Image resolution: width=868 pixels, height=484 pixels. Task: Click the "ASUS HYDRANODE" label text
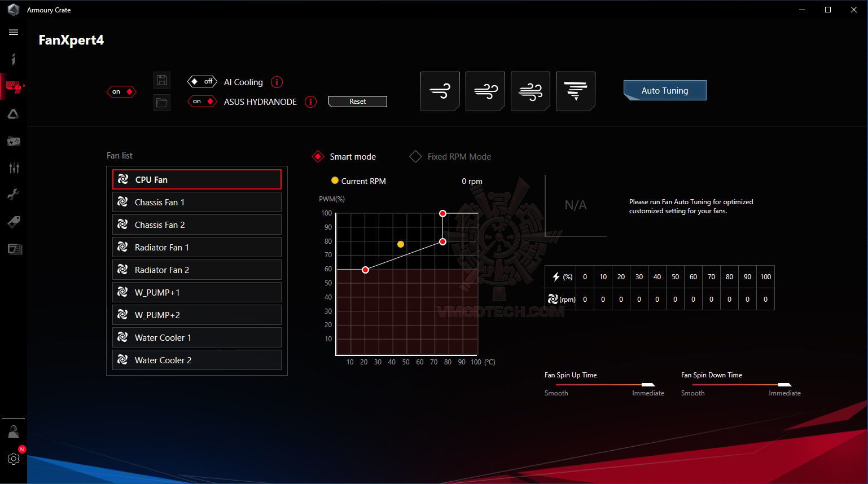(260, 102)
